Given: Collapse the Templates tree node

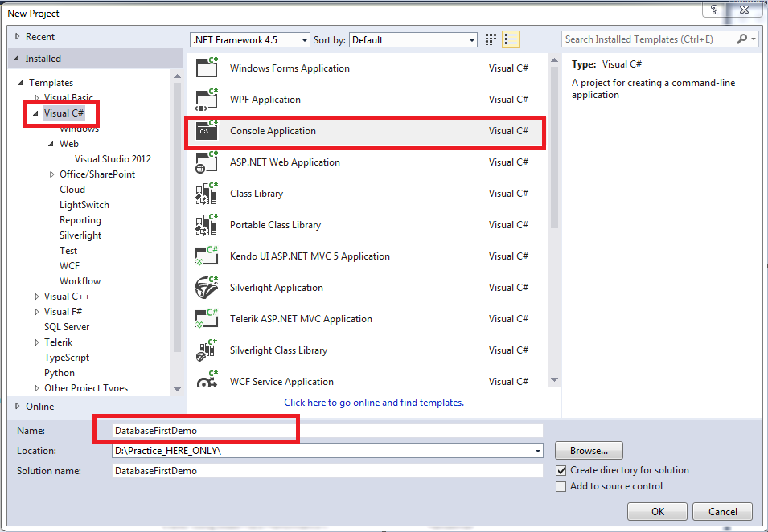Looking at the screenshot, I should click(x=20, y=83).
